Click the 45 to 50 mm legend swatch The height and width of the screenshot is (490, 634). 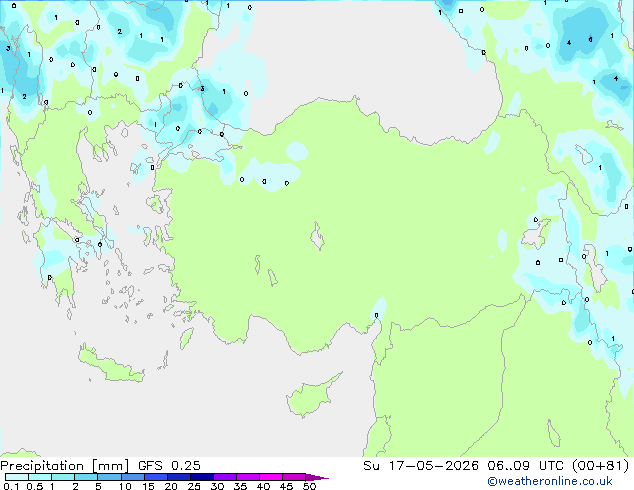pyautogui.click(x=294, y=477)
